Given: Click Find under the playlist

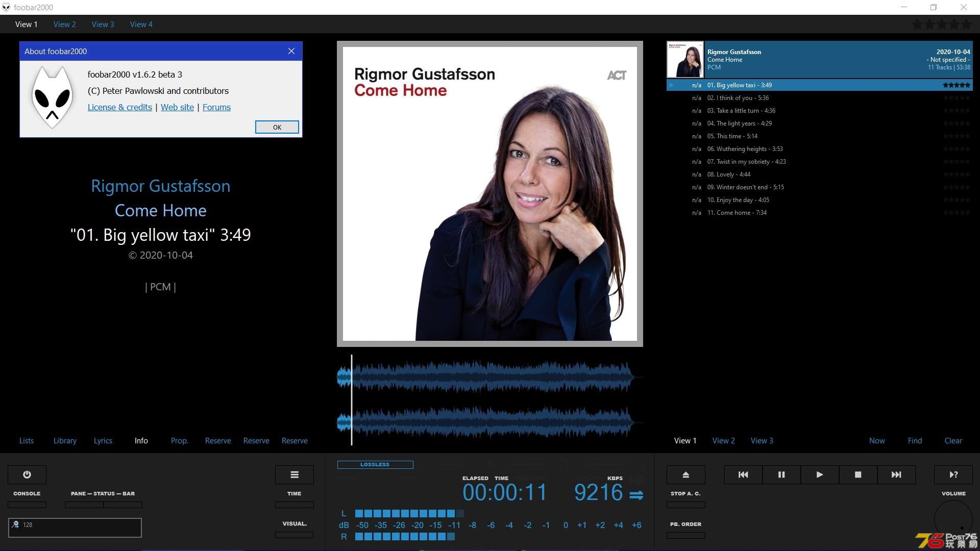Looking at the screenshot, I should coord(915,441).
